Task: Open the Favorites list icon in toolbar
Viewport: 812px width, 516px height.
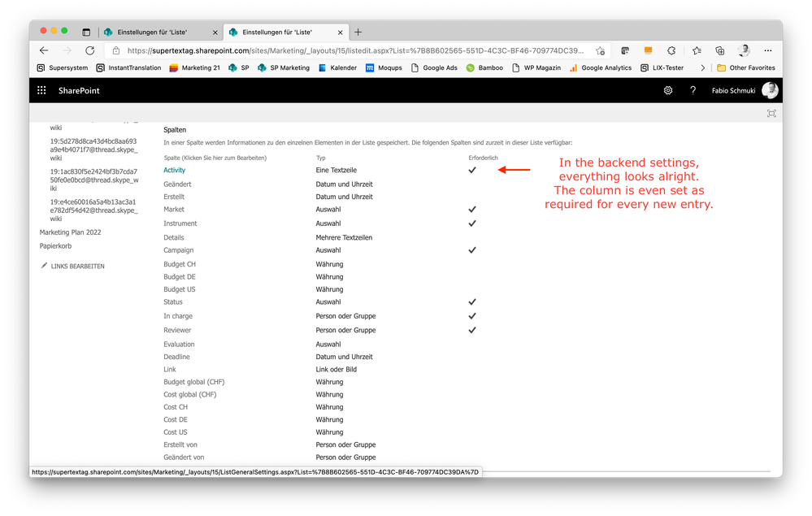Action: 697,50
